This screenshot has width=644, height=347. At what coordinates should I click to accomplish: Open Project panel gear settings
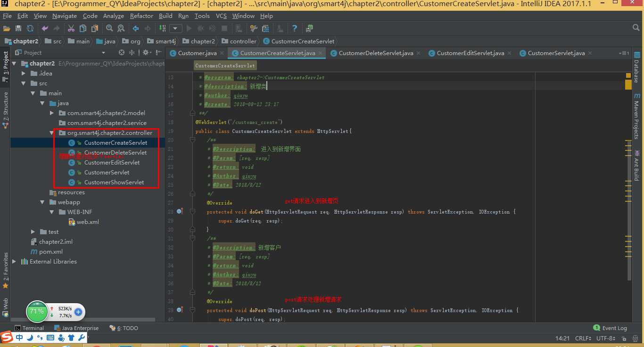point(147,52)
